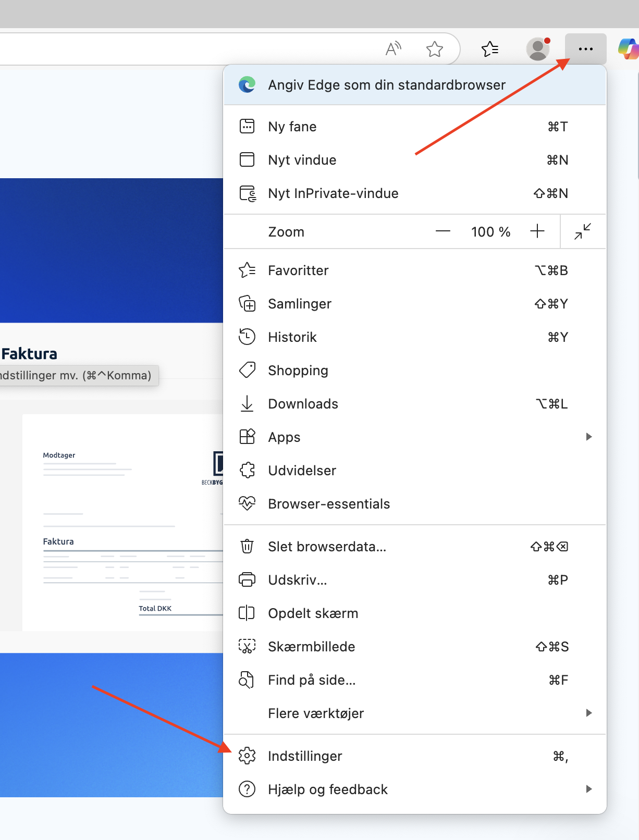Image resolution: width=639 pixels, height=840 pixels.
Task: Click the Downloads arrow icon
Action: pyautogui.click(x=247, y=403)
